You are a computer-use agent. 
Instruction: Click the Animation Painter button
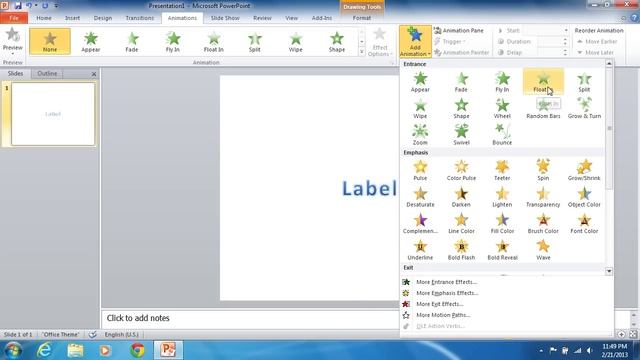461,53
